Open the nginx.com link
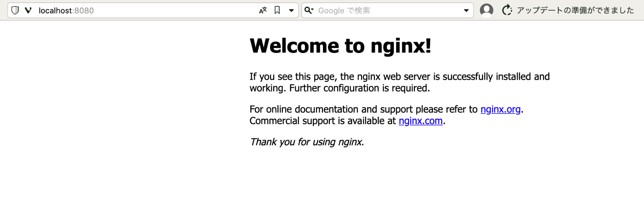The width and height of the screenshot is (644, 218). (421, 121)
